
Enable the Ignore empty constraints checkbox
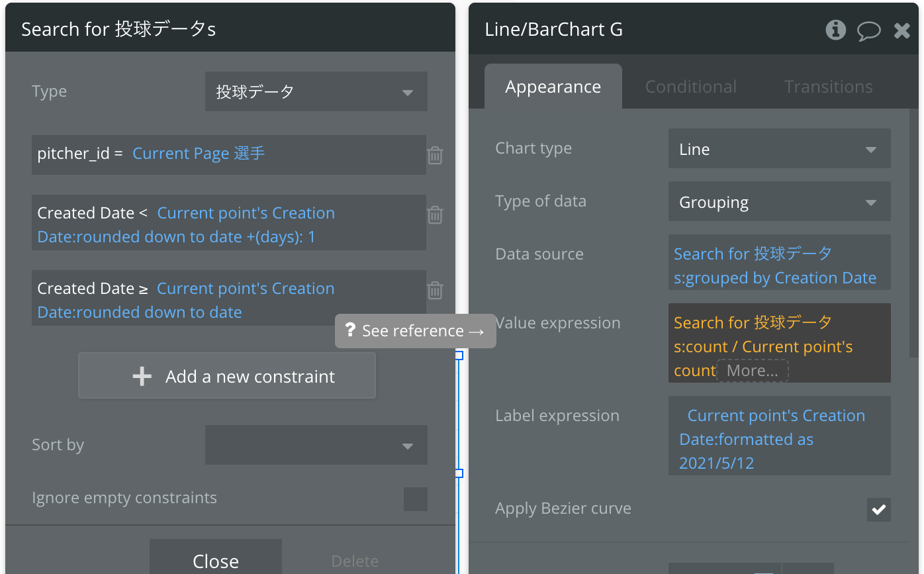[x=416, y=499]
